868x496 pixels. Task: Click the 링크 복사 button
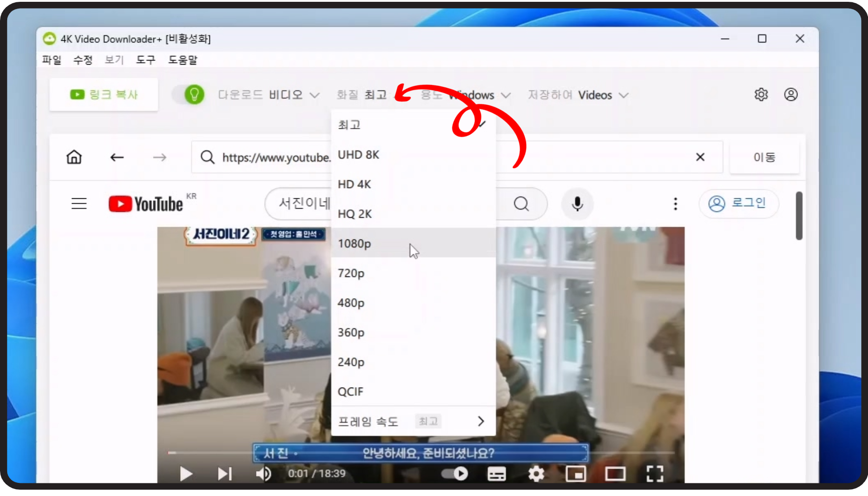pos(104,94)
